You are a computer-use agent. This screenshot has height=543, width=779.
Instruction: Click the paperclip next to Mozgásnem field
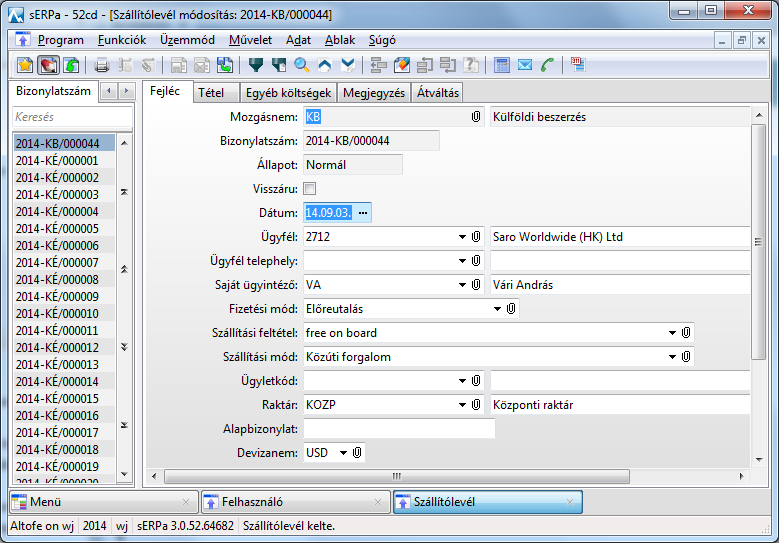476,117
